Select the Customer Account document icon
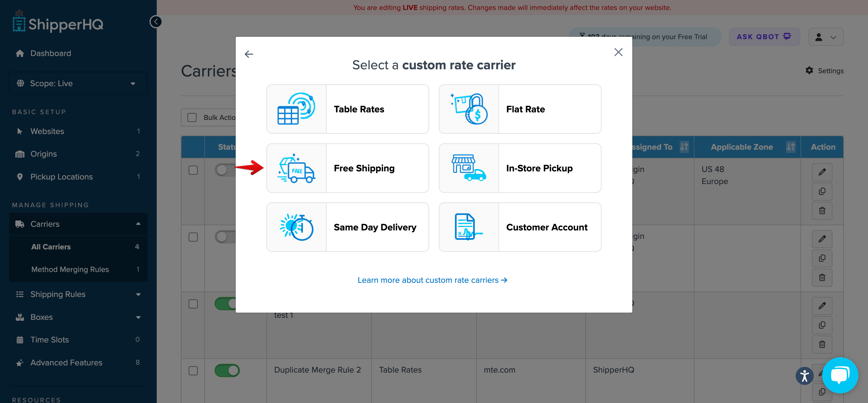The width and height of the screenshot is (868, 403). point(469,227)
